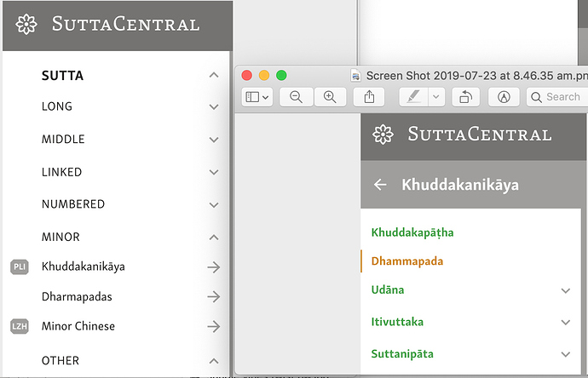Close the Preview window
The width and height of the screenshot is (588, 378).
tap(247, 75)
